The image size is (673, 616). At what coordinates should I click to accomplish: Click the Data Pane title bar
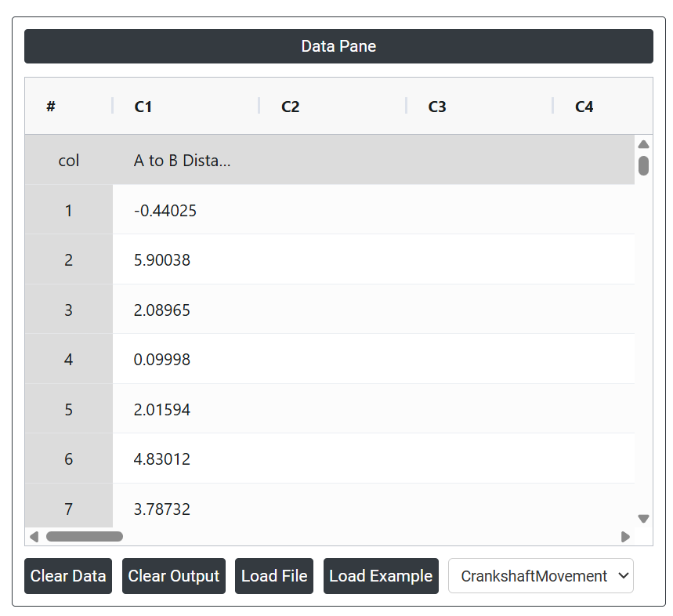(338, 46)
